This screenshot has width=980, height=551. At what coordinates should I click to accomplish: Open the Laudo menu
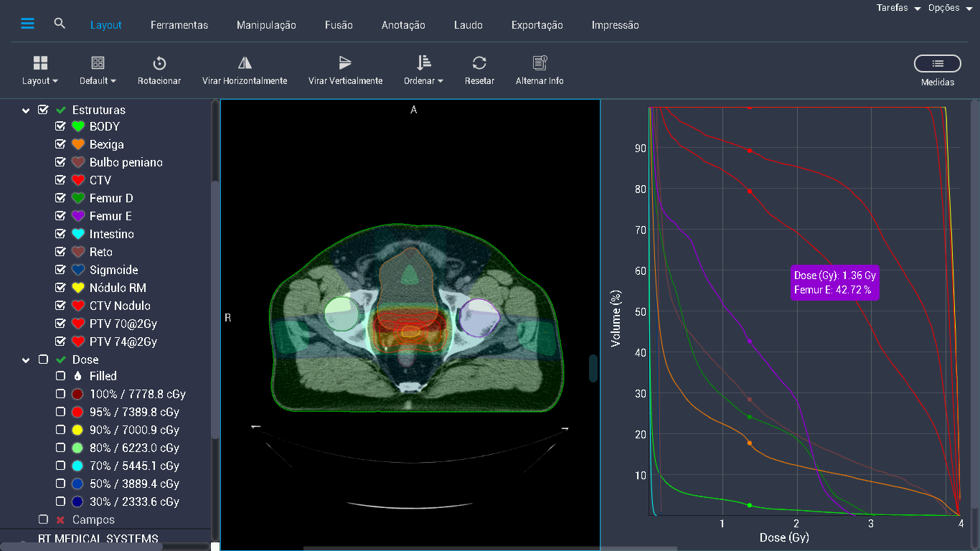pos(468,24)
